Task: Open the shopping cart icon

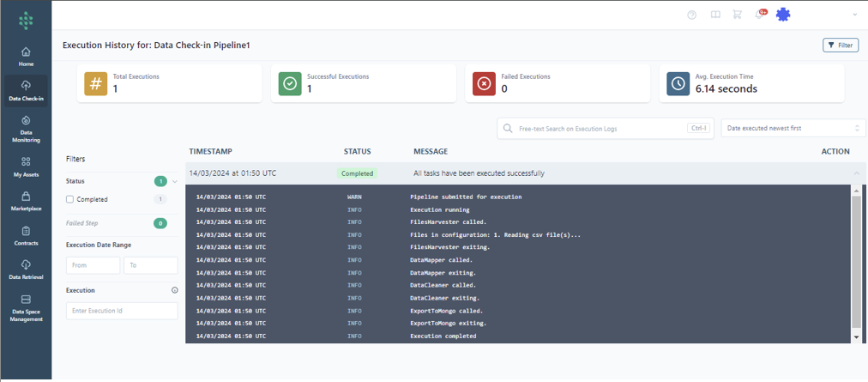Action: (x=737, y=15)
